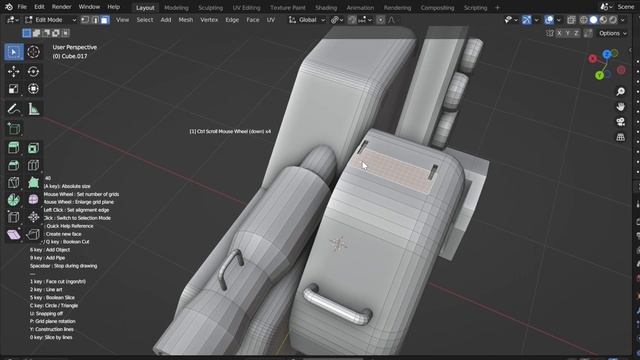Image resolution: width=640 pixels, height=360 pixels.
Task: Toggle viewport gizmos visibility
Action: tap(527, 20)
